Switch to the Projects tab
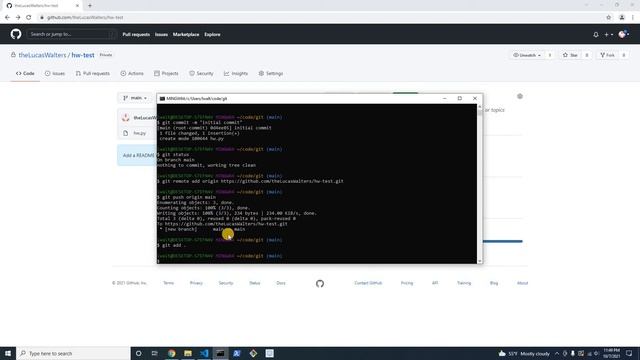This screenshot has width=640, height=360. tap(166, 73)
